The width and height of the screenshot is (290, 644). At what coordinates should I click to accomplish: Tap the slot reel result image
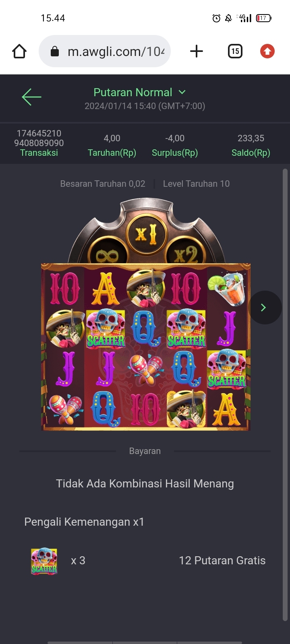click(146, 347)
